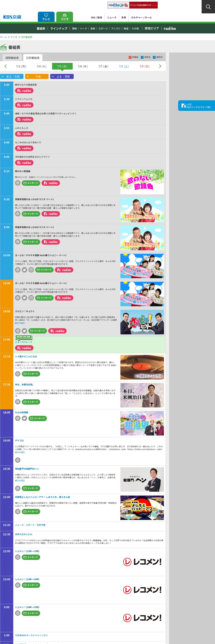Expand 続きを読む for さらピン！キョウト

click(20, 323)
